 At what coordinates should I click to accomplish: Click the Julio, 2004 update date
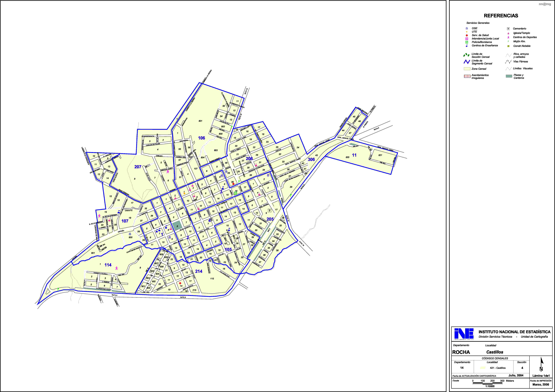click(516, 375)
